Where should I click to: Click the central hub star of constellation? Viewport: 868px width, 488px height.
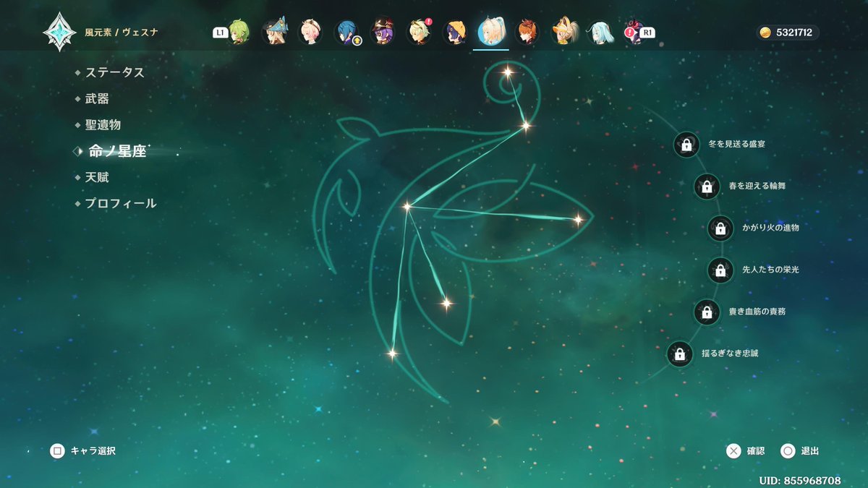click(x=407, y=207)
